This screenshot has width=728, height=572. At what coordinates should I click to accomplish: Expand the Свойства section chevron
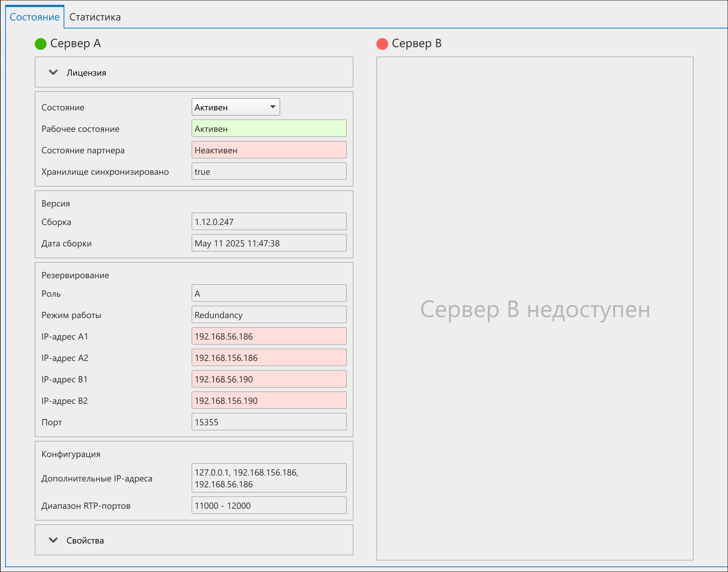click(x=53, y=540)
